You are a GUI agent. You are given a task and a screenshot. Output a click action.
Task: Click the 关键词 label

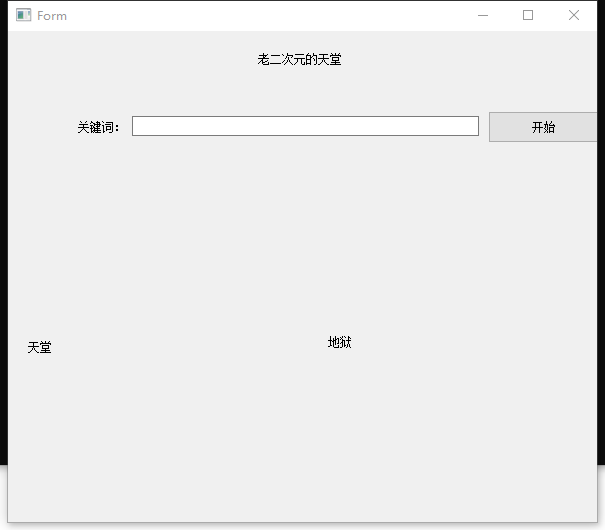[98, 127]
